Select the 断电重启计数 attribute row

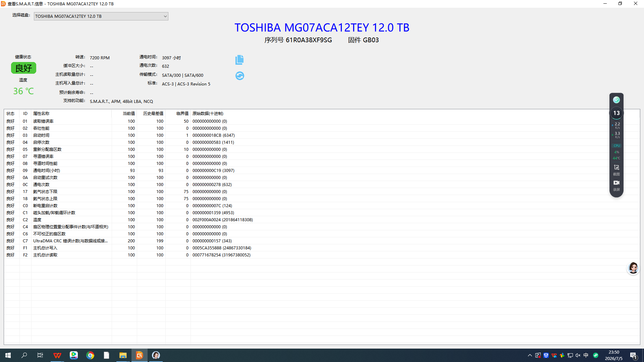point(322,206)
